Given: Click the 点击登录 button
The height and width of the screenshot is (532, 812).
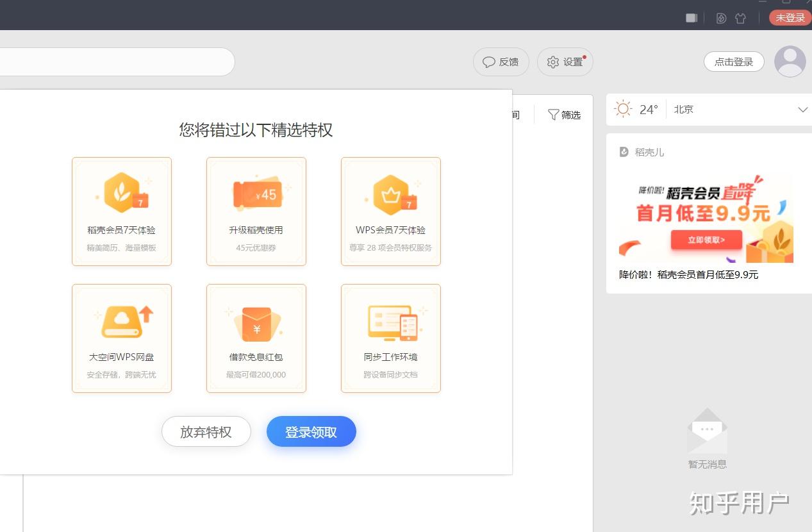Looking at the screenshot, I should pos(734,62).
